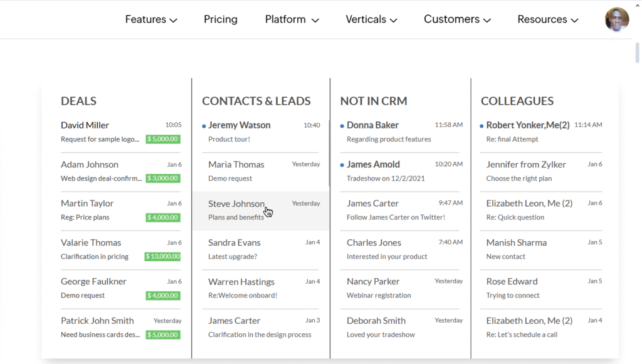Open the user profile avatar

pyautogui.click(x=617, y=19)
